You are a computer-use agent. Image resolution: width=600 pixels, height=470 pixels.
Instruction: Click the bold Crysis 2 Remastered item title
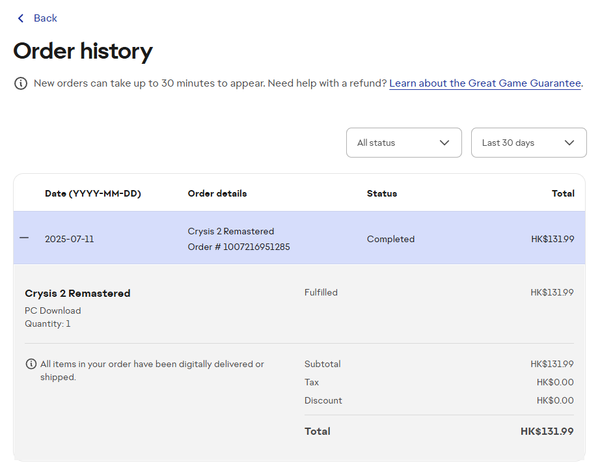point(78,294)
